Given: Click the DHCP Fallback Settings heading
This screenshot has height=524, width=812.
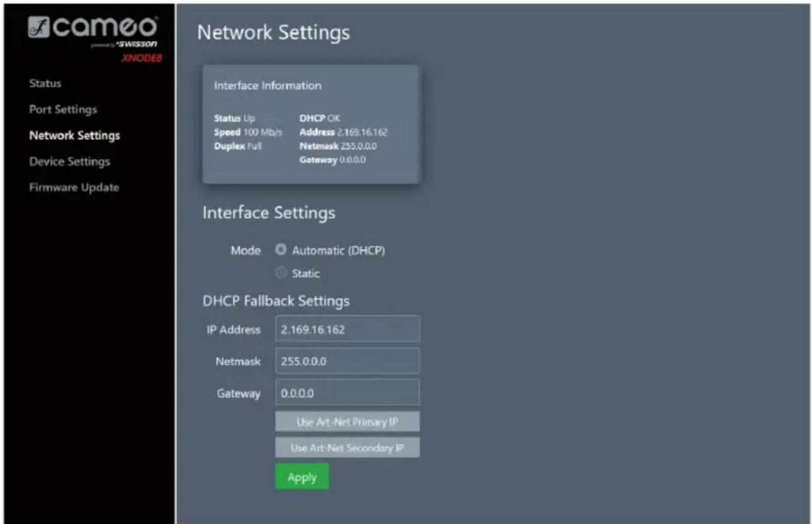Looking at the screenshot, I should 276,301.
